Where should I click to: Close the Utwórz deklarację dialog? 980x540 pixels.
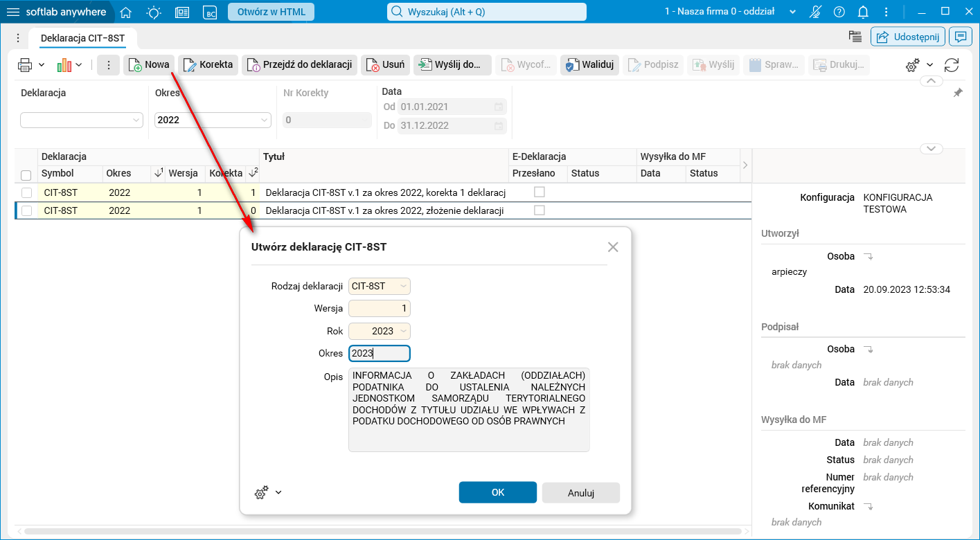[x=613, y=246]
